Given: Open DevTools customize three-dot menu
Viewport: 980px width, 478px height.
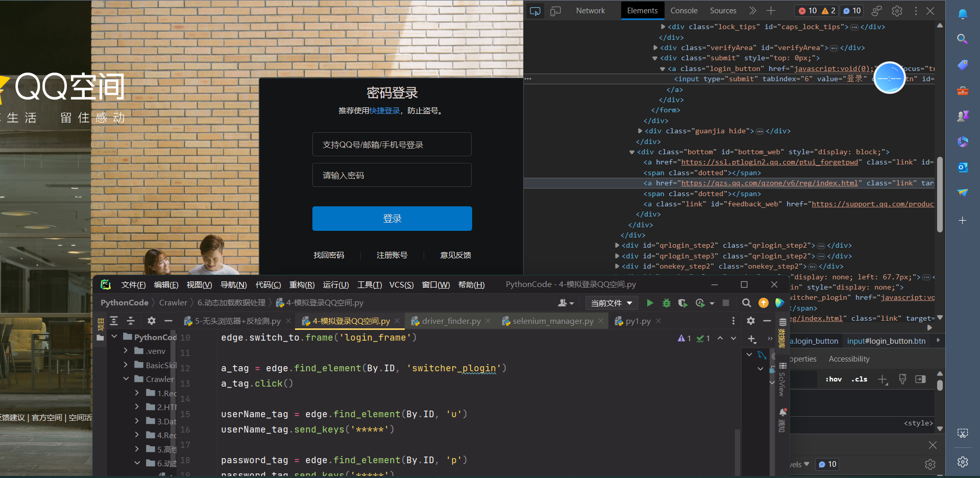Looking at the screenshot, I should 916,11.
